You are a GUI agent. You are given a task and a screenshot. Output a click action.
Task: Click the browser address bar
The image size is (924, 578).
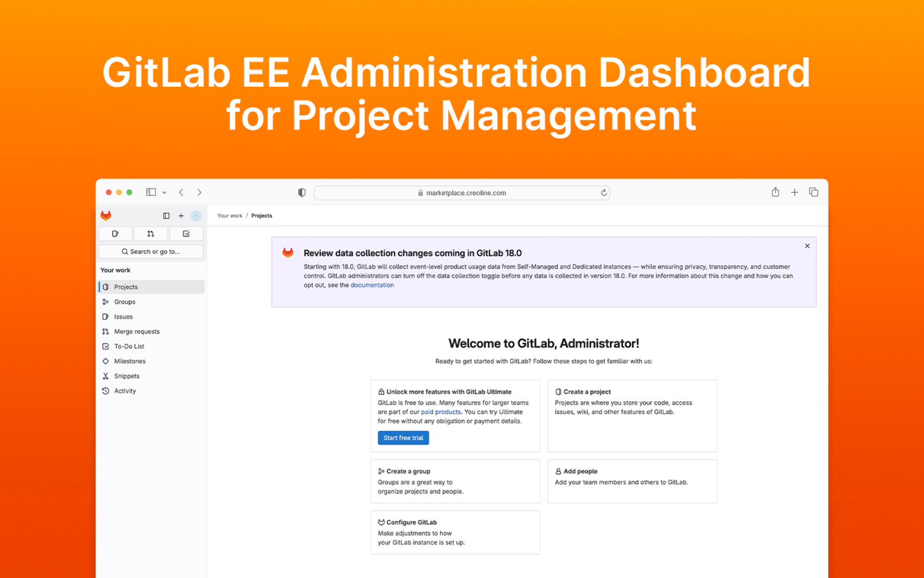(462, 193)
